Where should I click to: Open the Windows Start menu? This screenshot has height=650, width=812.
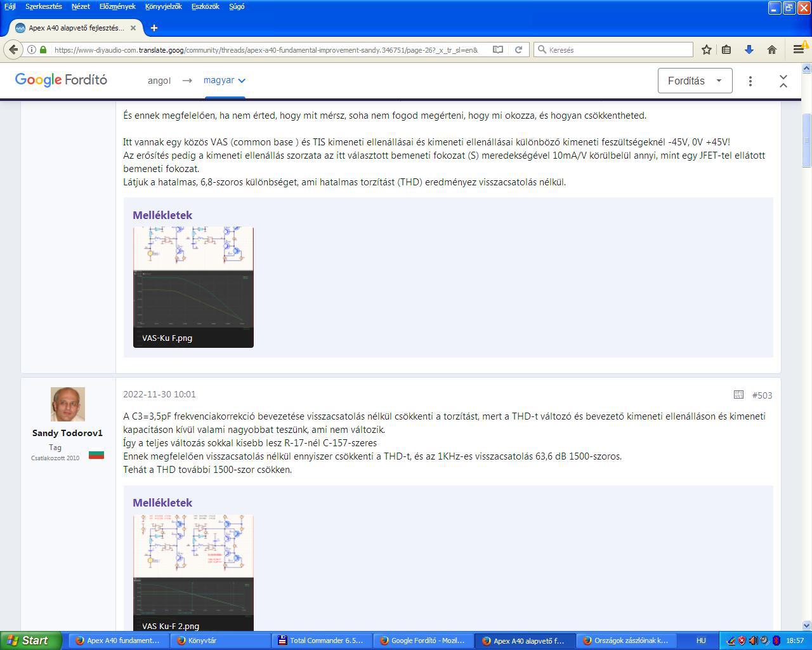30,640
